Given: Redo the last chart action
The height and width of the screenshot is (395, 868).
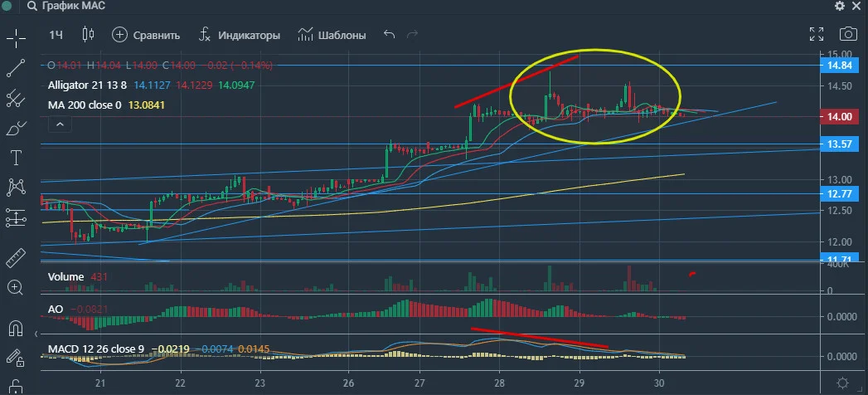Looking at the screenshot, I should point(412,34).
